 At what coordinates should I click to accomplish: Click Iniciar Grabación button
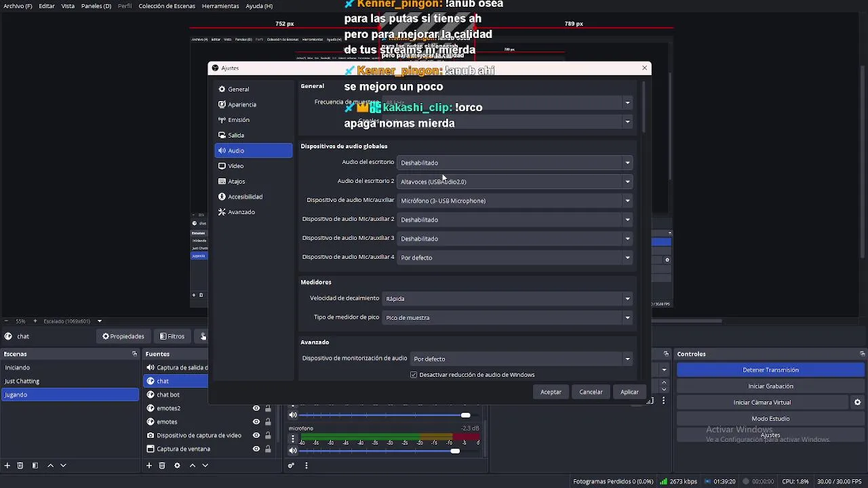770,386
